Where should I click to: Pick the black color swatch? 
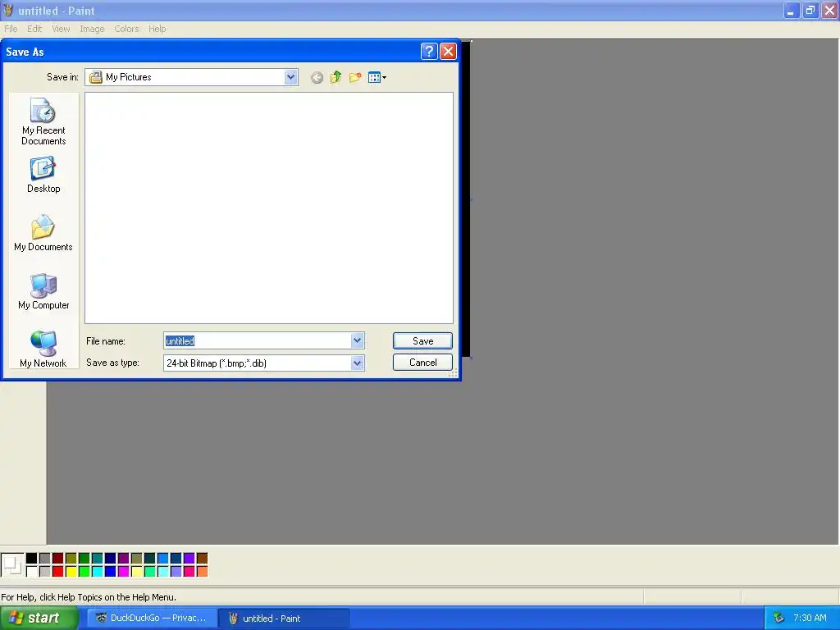coord(32,558)
